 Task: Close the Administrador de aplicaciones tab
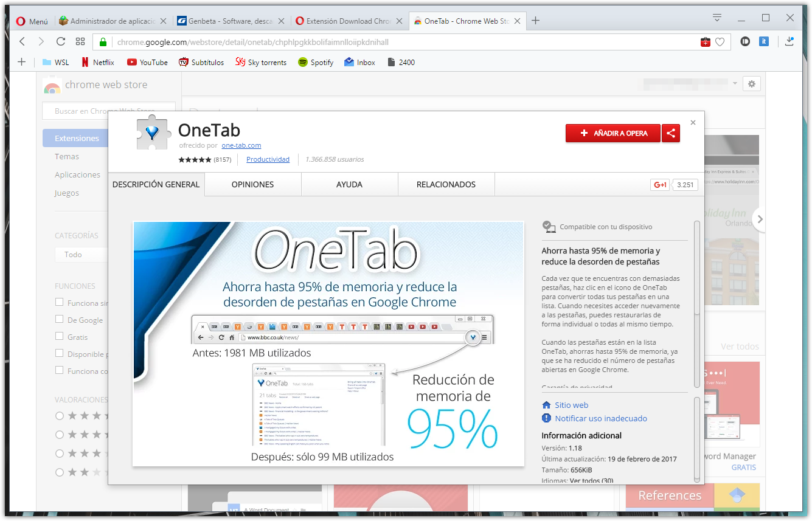[163, 21]
